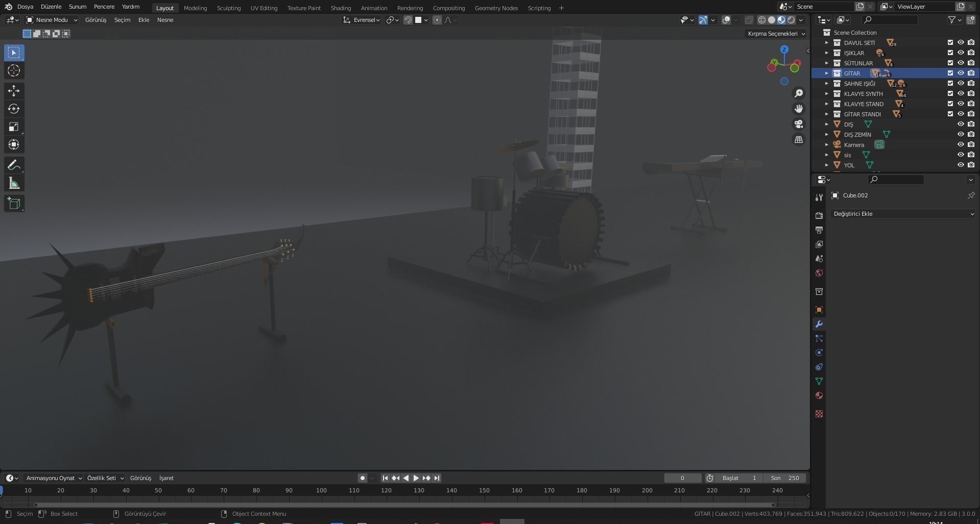Select the Move tool
The image size is (980, 524).
click(14, 91)
